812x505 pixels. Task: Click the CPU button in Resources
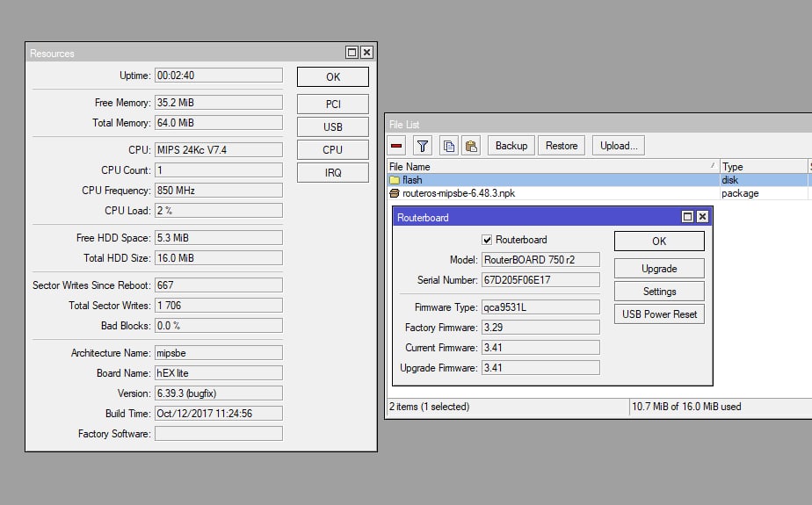coord(333,149)
